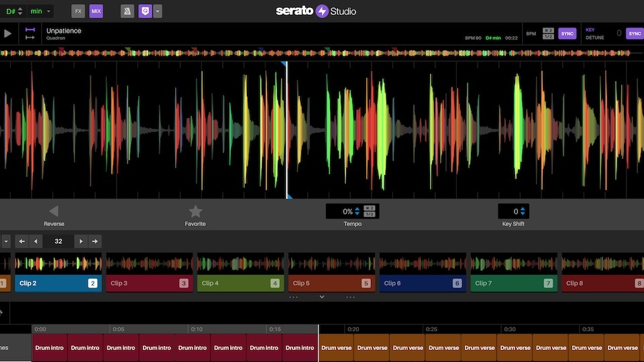Click the 1/2 BPM button in the header

pyautogui.click(x=548, y=36)
